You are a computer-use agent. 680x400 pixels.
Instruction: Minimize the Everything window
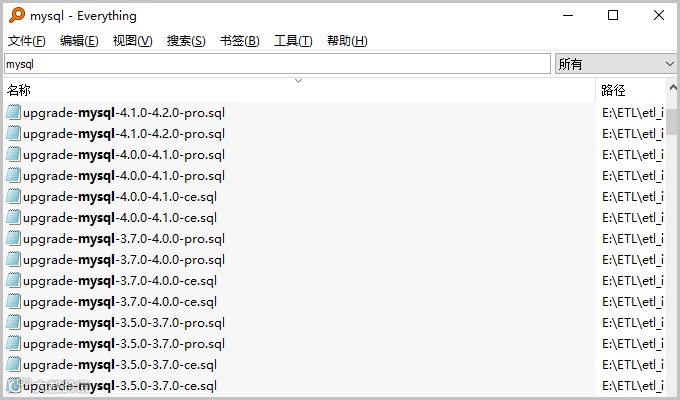click(568, 15)
